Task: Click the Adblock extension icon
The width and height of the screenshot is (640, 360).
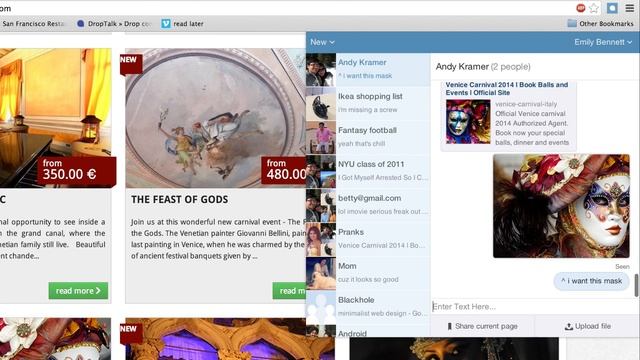Action: pos(580,8)
